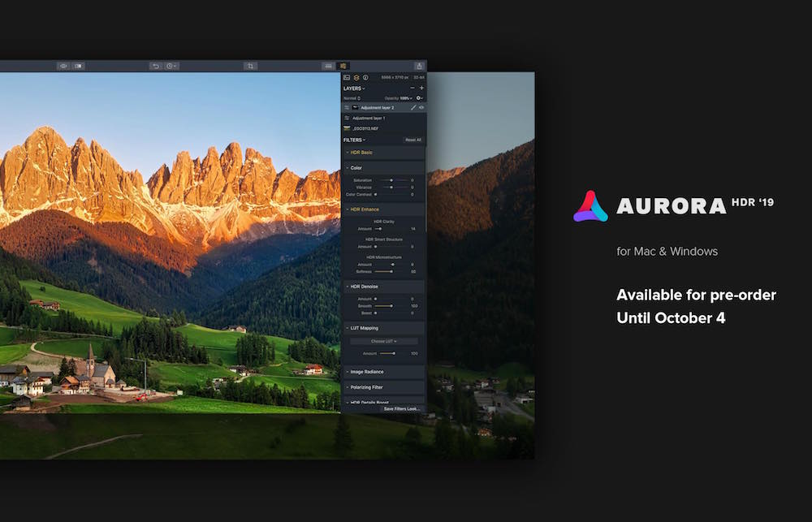Switch to the layers stack tab icon
The image size is (812, 522).
(356, 78)
